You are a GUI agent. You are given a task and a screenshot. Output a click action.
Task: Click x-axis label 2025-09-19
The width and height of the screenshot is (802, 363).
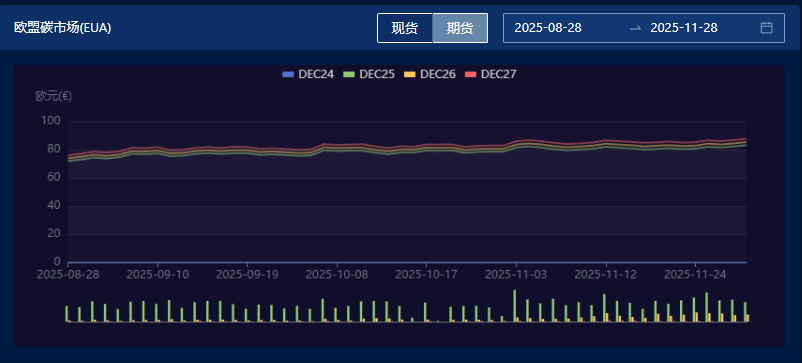pyautogui.click(x=247, y=275)
